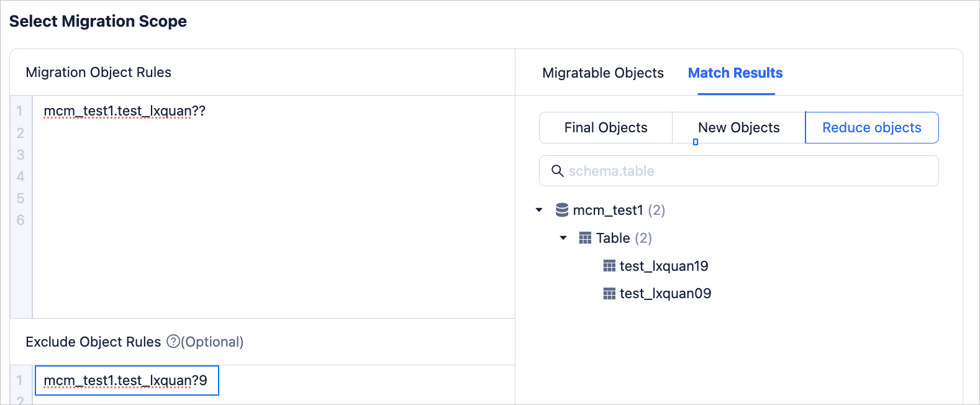Switch to Migratable Objects tab
The width and height of the screenshot is (980, 405).
(602, 73)
